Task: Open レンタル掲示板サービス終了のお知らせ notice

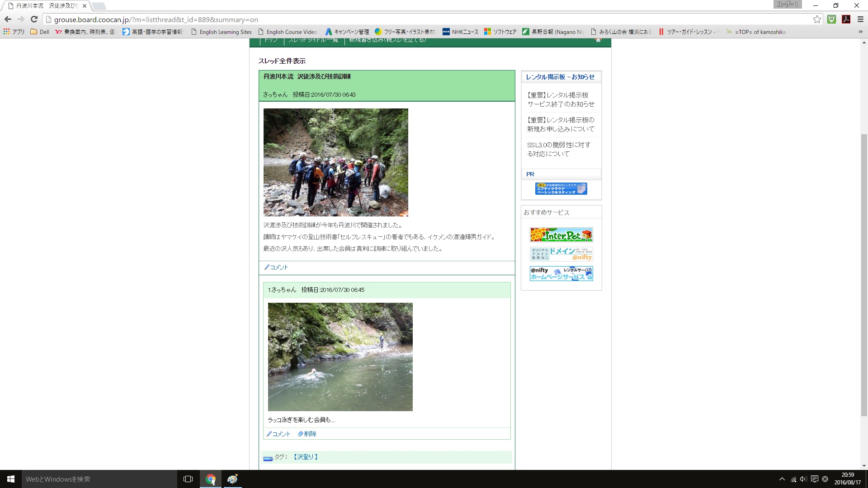Action: pos(561,99)
